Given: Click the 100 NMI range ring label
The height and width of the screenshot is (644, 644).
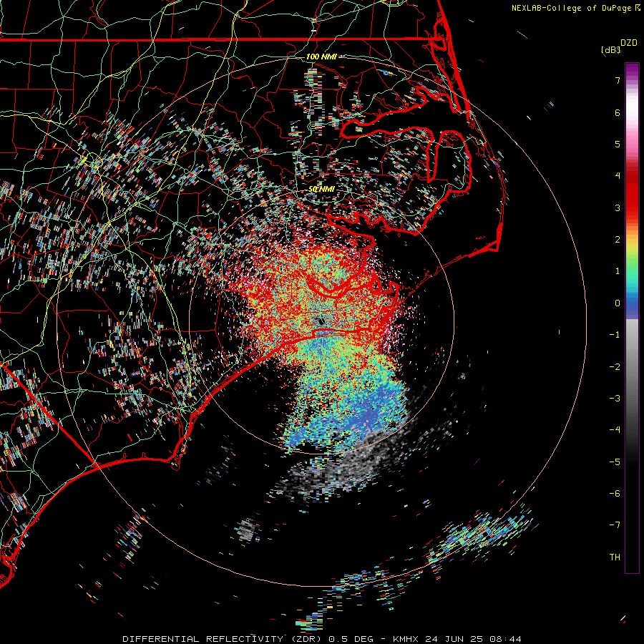Looking at the screenshot, I should pos(321,57).
